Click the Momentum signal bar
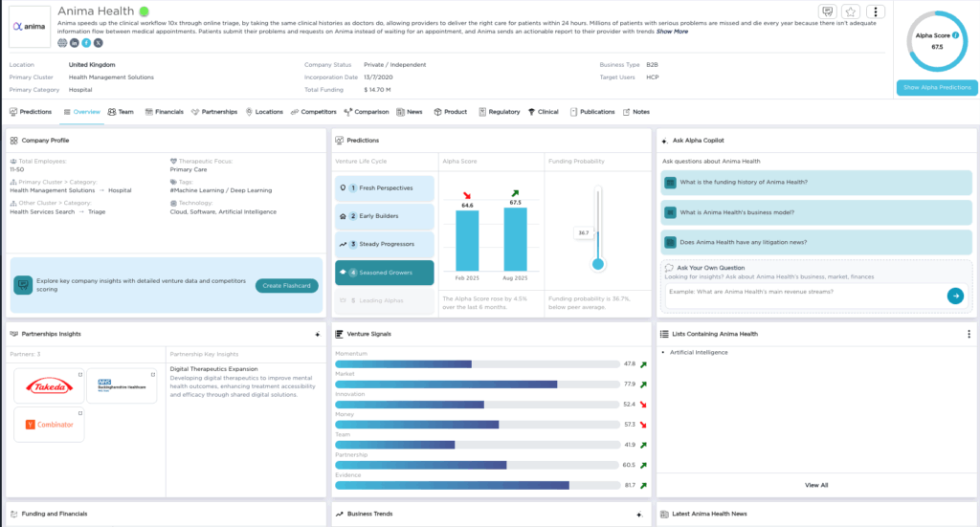 (x=478, y=364)
